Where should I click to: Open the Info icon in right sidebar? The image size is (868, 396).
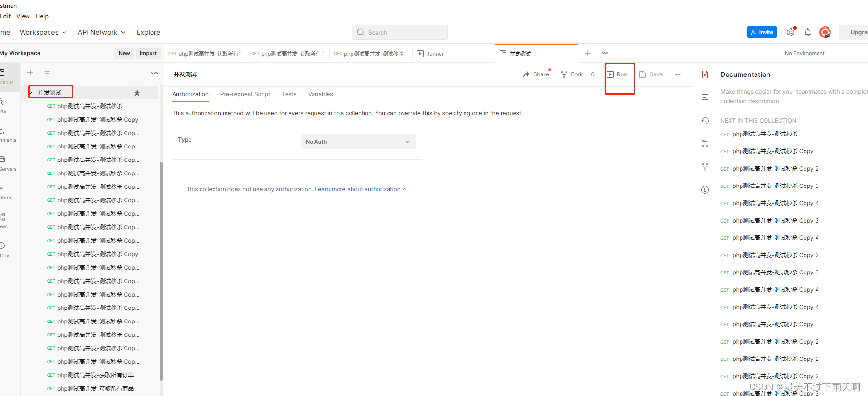[705, 190]
